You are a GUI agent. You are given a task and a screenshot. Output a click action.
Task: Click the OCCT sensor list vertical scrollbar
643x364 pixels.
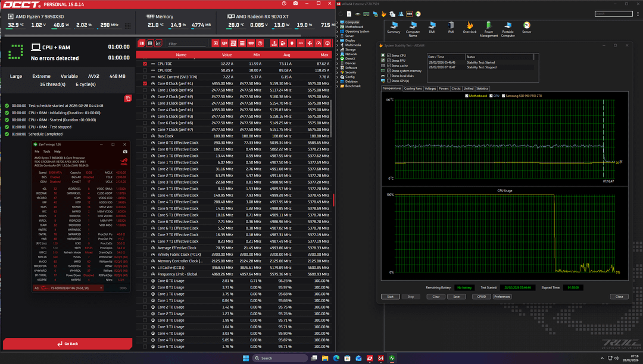[x=333, y=200]
